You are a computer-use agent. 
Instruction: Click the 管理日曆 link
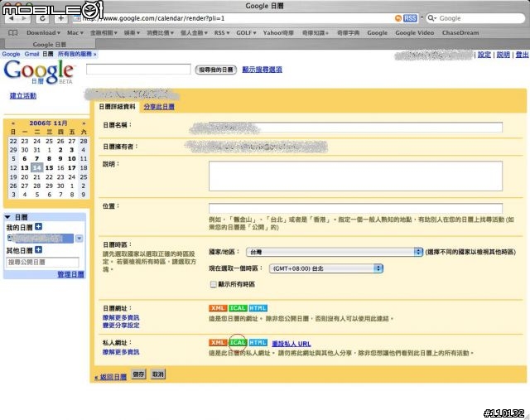point(70,274)
